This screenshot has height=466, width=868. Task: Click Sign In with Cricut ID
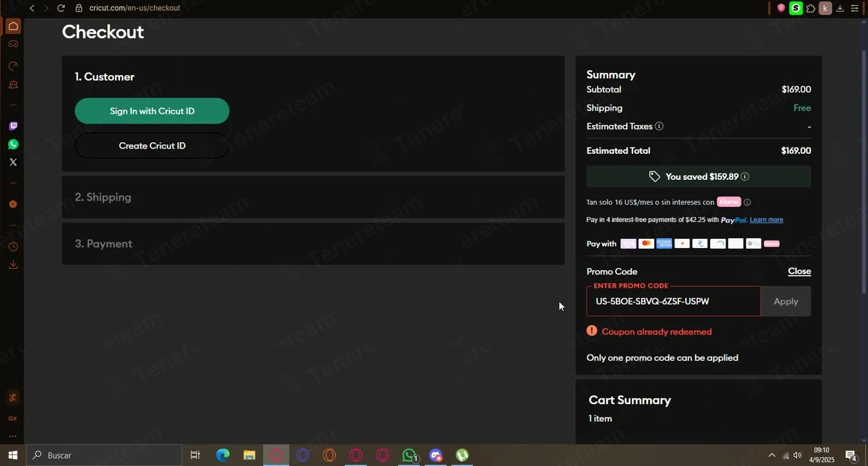(x=152, y=111)
